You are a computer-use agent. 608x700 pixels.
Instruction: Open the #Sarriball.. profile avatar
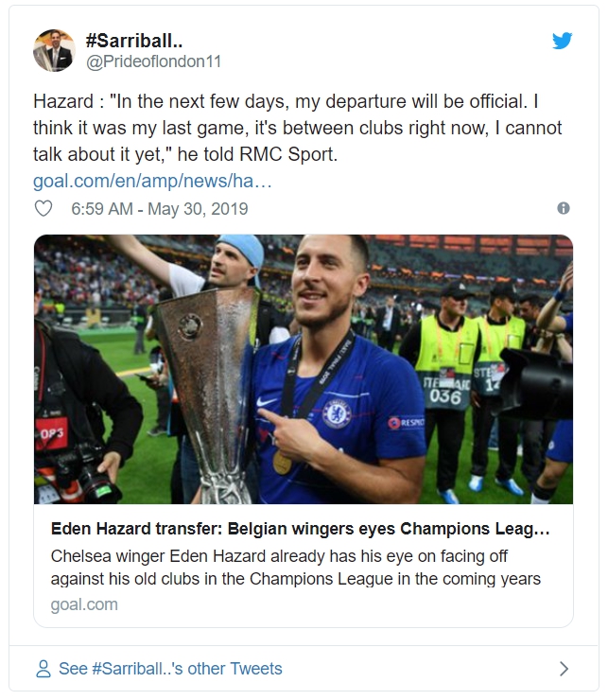pos(54,50)
